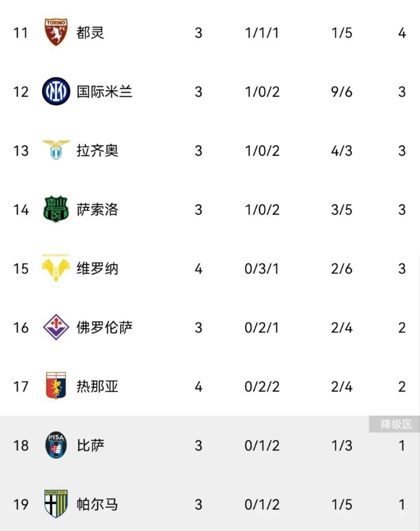Select the Genoa club crest

(x=56, y=386)
